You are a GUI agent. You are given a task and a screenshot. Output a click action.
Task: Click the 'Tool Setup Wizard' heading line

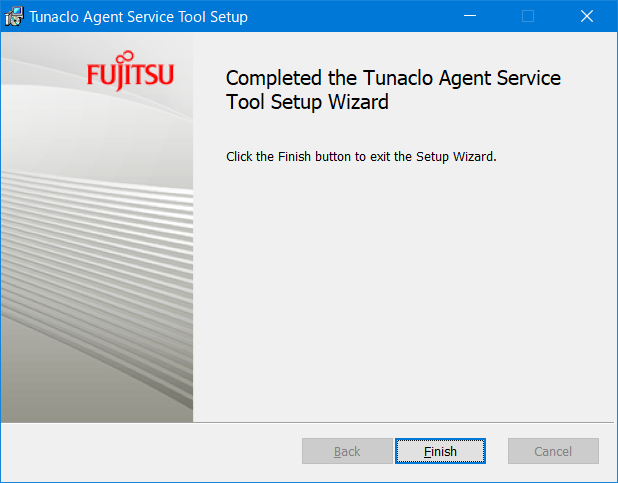tap(307, 102)
